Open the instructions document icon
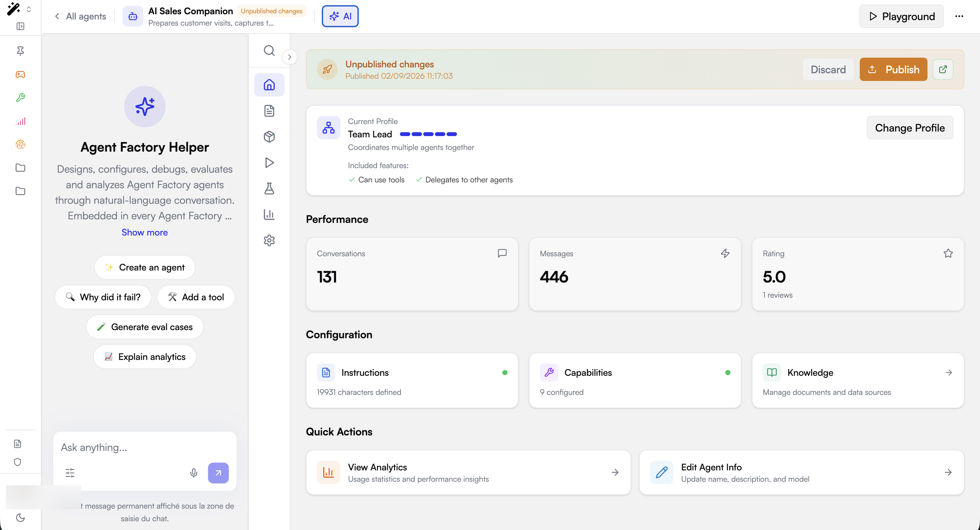This screenshot has height=530, width=980. (x=269, y=111)
